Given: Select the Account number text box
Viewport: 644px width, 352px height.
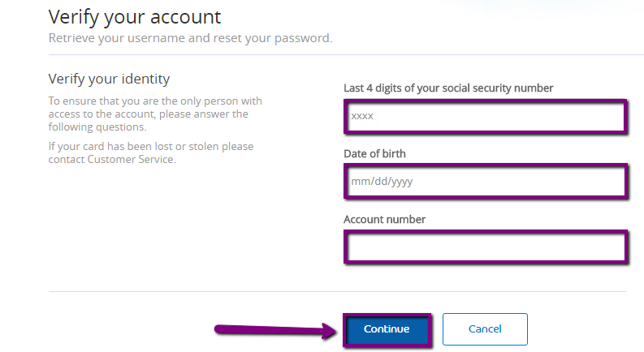Looking at the screenshot, I should [x=485, y=247].
